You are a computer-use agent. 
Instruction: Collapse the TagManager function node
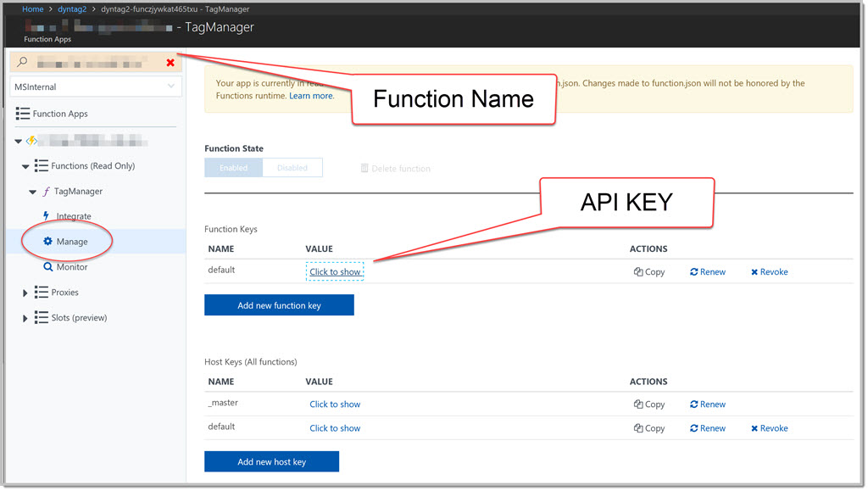pos(33,192)
